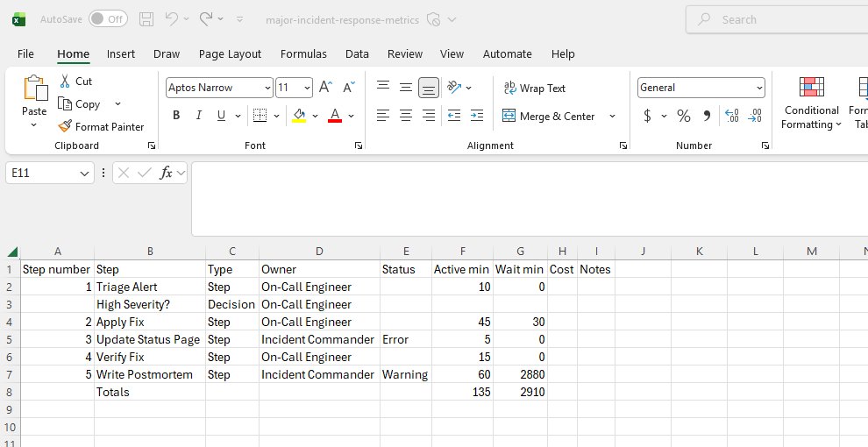
Task: Toggle Underline formatting
Action: [x=222, y=116]
